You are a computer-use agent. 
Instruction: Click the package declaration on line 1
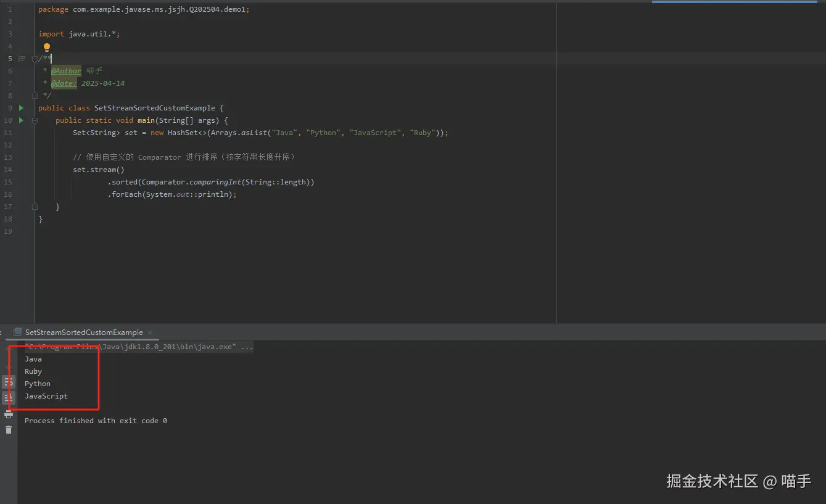pos(144,9)
